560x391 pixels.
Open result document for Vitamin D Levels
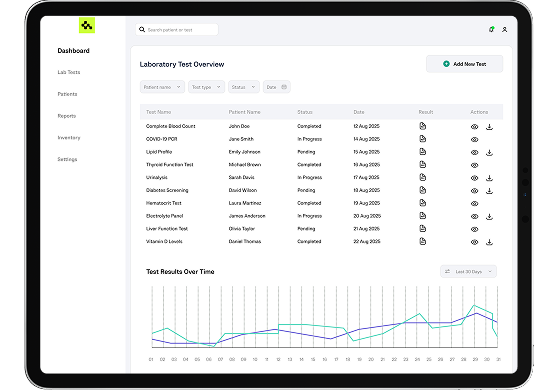point(422,241)
